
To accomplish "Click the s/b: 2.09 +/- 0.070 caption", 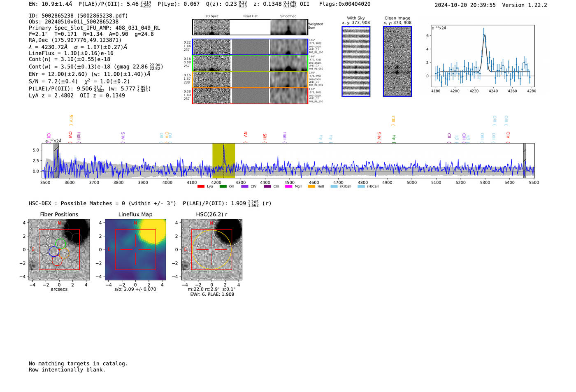I will (135, 289).
